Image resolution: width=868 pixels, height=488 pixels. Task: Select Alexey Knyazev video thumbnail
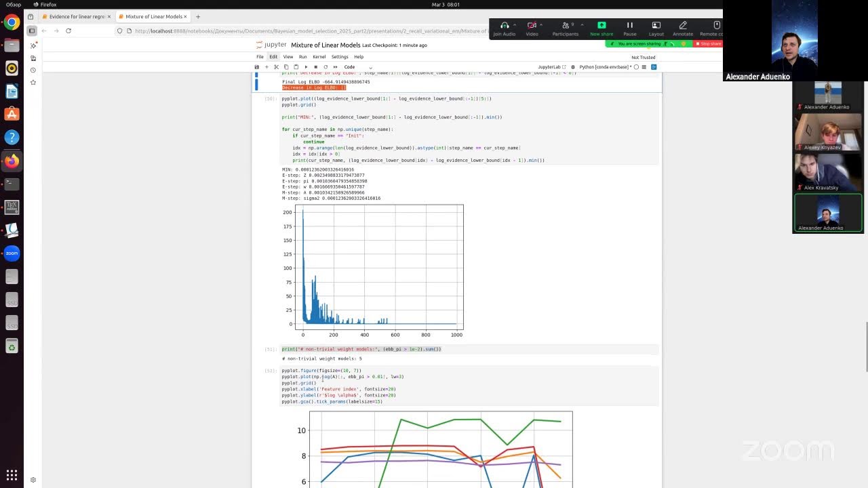click(828, 132)
